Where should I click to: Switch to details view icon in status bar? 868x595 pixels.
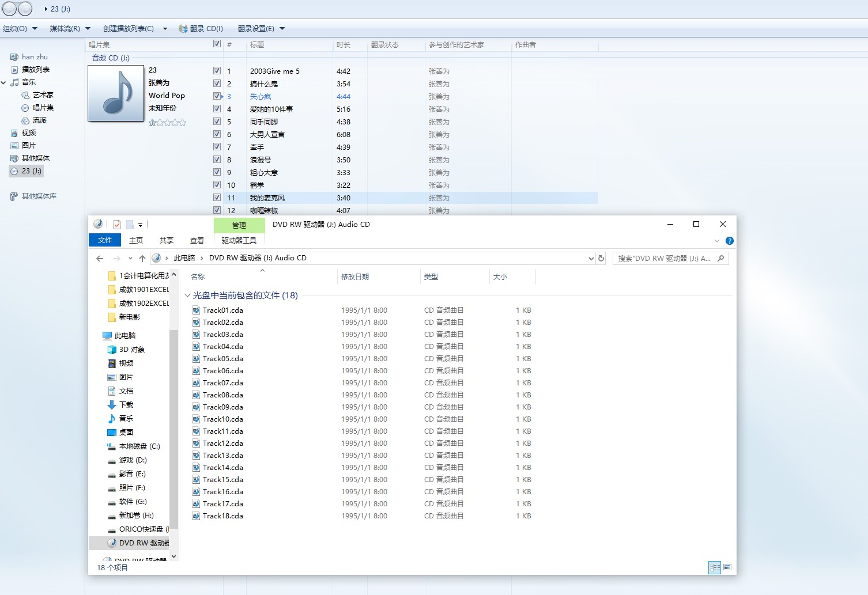tap(715, 567)
